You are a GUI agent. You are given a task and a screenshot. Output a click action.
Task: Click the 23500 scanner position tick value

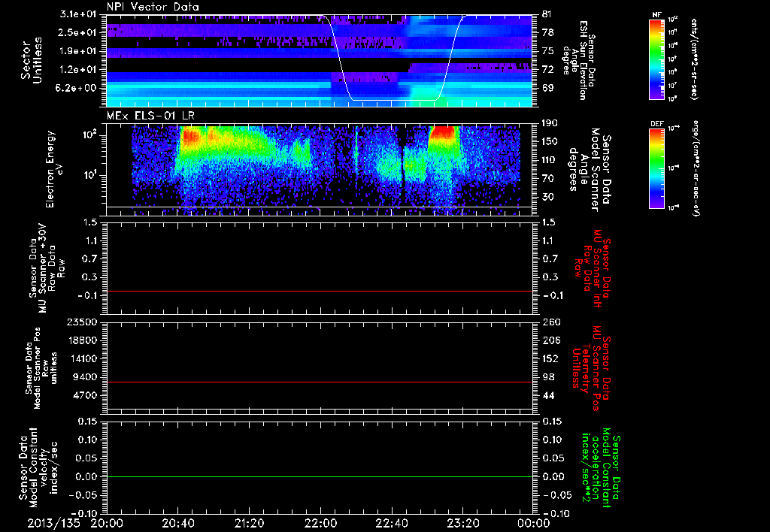tap(83, 322)
